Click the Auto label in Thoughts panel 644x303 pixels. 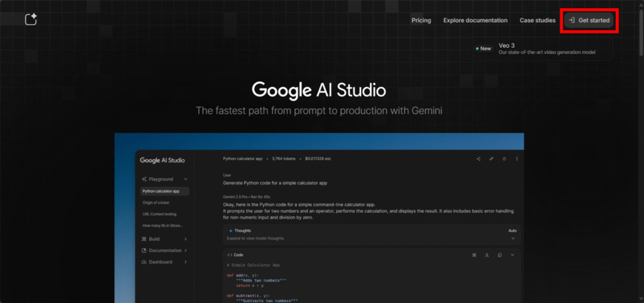[x=512, y=231]
